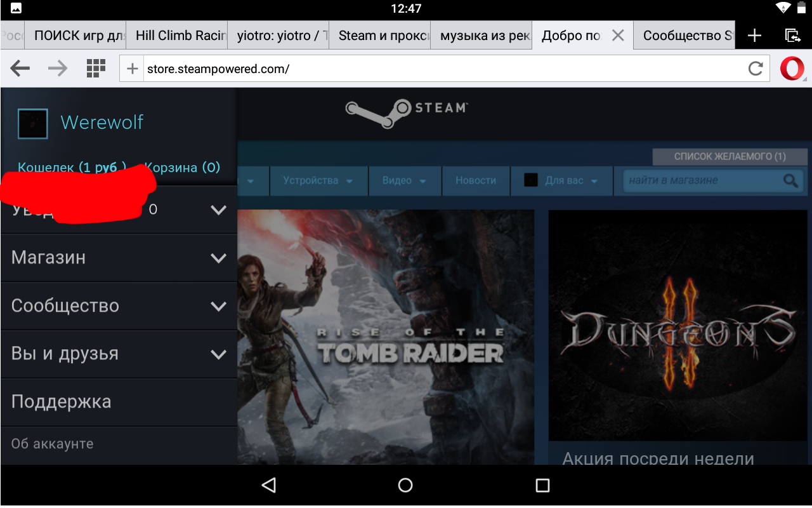Open the Корзина (0) link
Screen dimensions: 812x508
click(x=183, y=168)
